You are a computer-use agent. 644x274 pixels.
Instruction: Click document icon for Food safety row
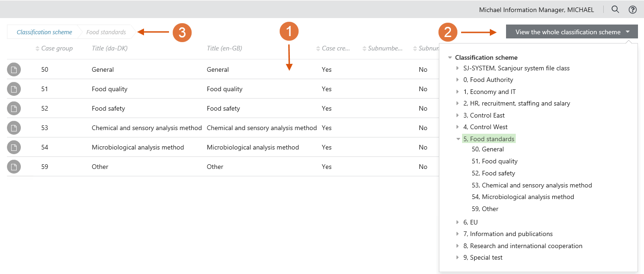coord(14,108)
